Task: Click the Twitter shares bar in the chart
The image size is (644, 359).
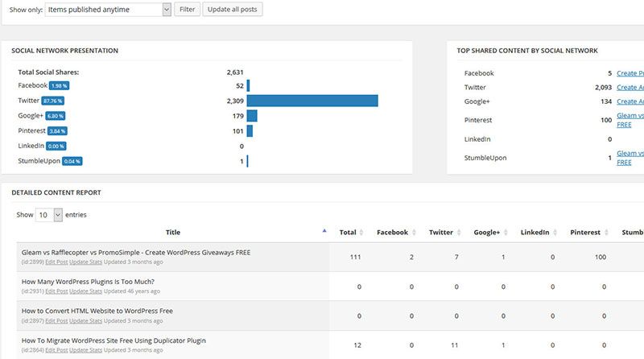Action: [312, 101]
